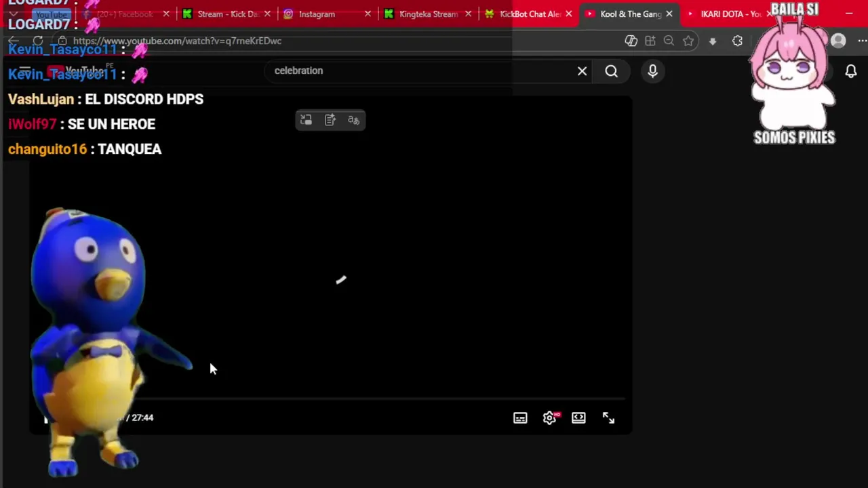Close the Facebook tab
The width and height of the screenshot is (868, 488).
point(166,14)
